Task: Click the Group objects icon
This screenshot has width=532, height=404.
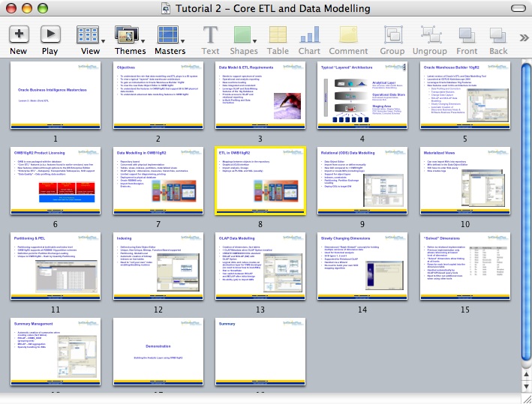Action: point(393,34)
